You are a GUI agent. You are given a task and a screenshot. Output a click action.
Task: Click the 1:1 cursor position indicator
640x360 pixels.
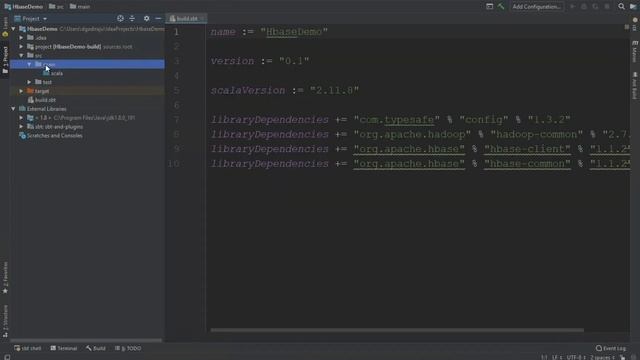[x=544, y=358]
